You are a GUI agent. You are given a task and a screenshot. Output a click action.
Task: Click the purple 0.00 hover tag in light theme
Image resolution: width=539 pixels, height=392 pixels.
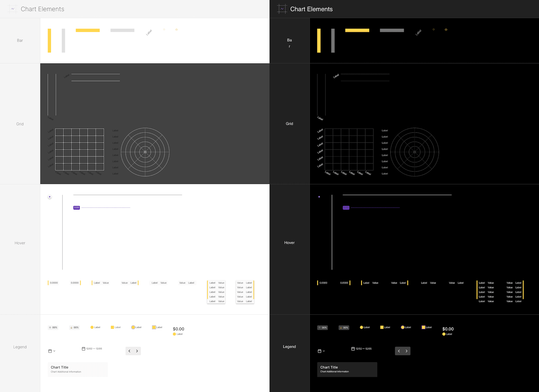(77, 208)
